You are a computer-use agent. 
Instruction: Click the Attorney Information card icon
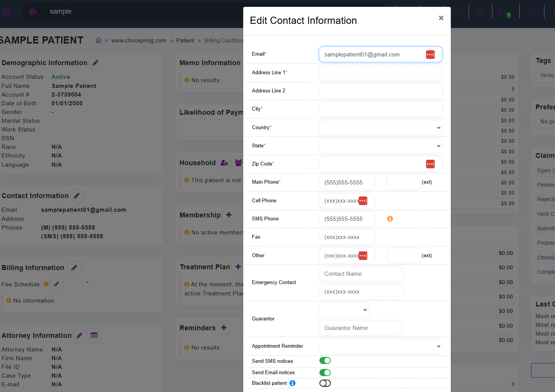pos(94,335)
